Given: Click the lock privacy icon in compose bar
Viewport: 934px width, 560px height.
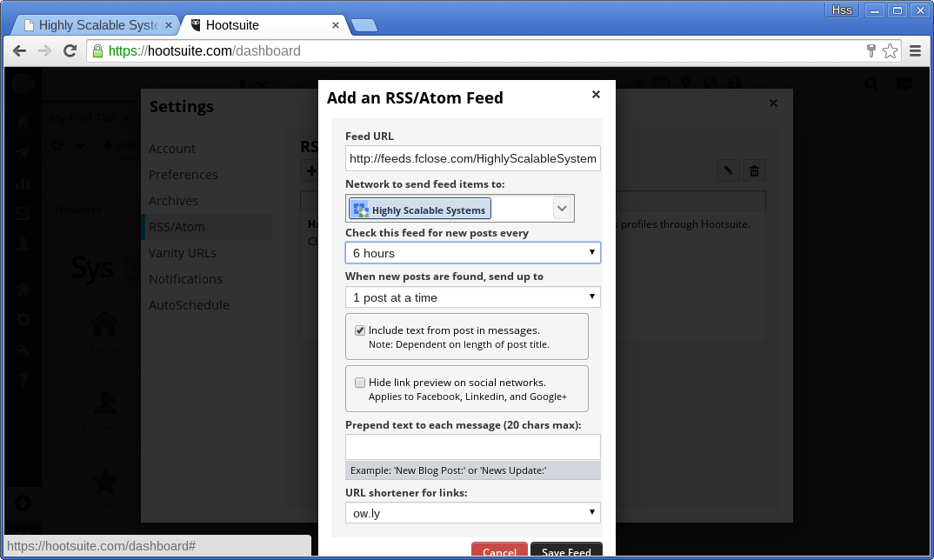Looking at the screenshot, I should [x=734, y=83].
